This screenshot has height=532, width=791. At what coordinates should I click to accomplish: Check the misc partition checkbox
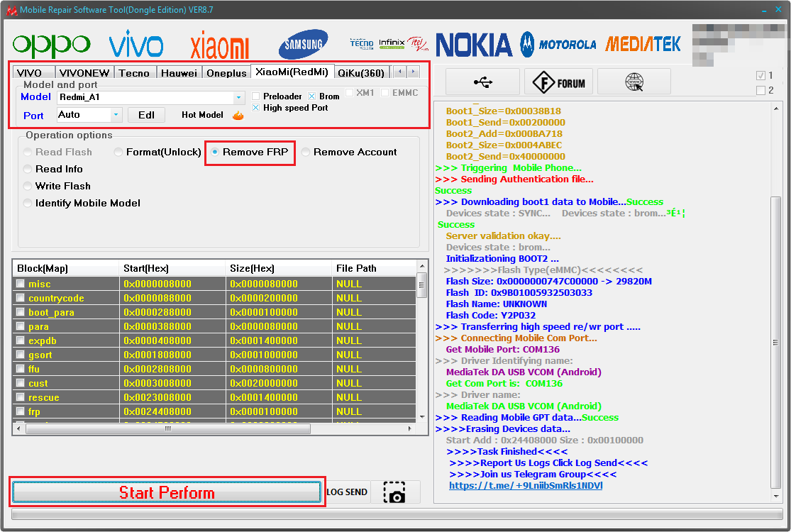(21, 284)
